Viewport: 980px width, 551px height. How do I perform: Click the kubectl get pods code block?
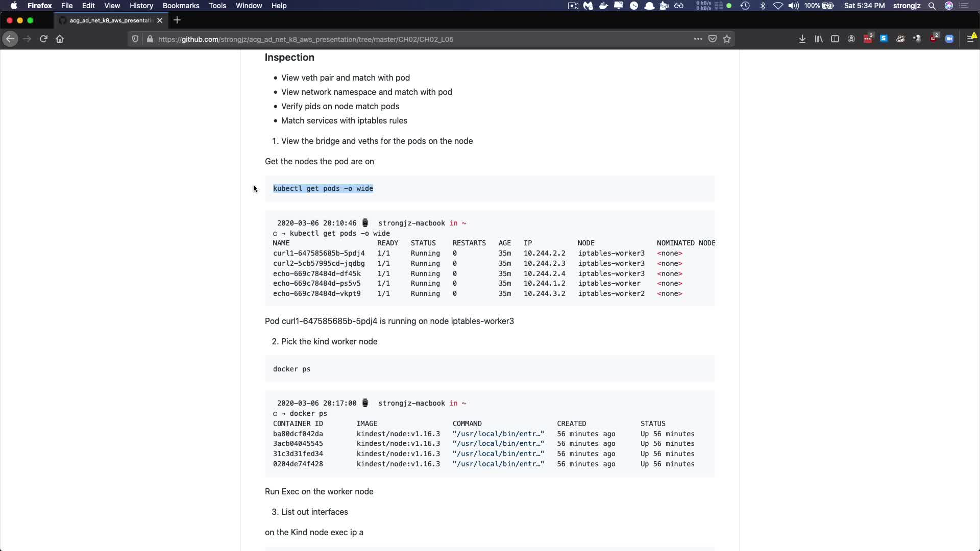point(323,189)
